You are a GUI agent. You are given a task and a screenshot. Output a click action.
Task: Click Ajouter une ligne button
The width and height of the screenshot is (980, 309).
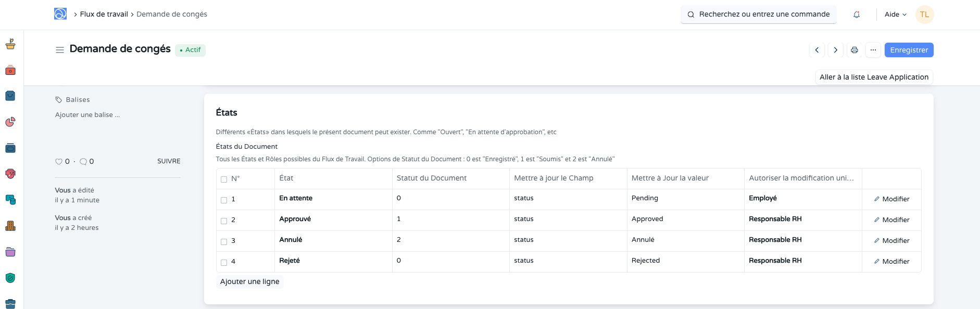pos(249,281)
